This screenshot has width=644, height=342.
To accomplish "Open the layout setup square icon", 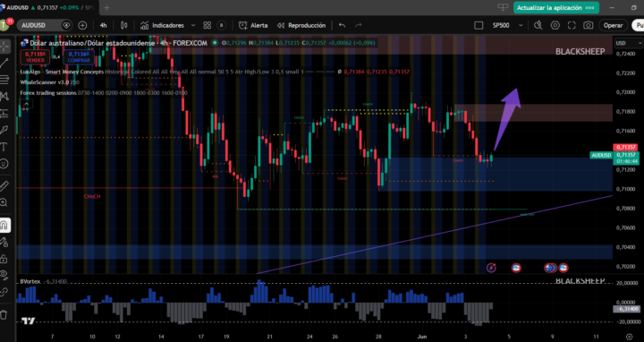I will [479, 25].
